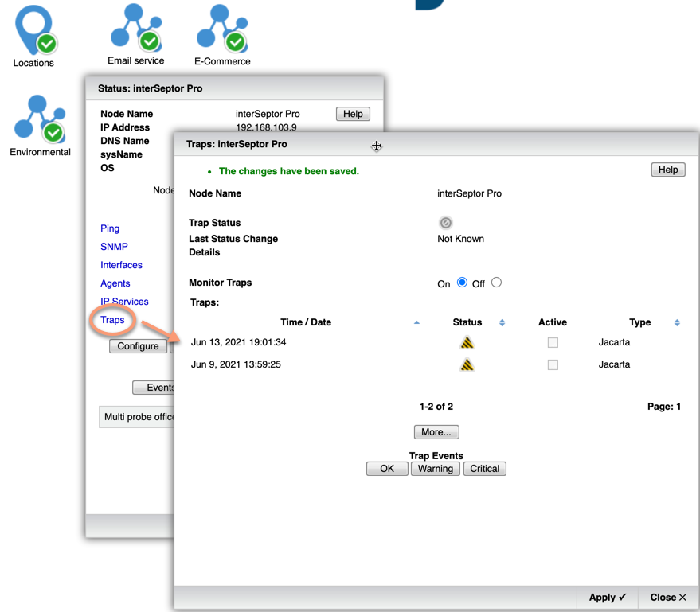Set Monitor Traps to On
700x612 pixels.
click(462, 283)
